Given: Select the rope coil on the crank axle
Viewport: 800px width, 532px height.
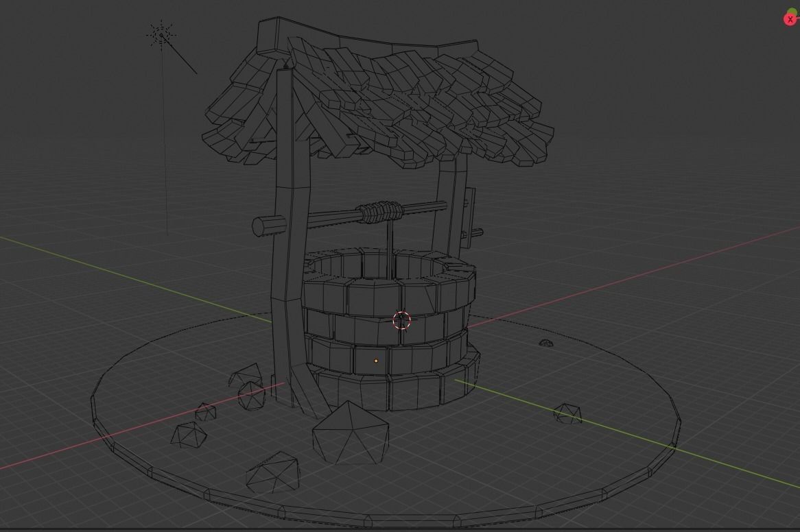Looking at the screenshot, I should [380, 211].
